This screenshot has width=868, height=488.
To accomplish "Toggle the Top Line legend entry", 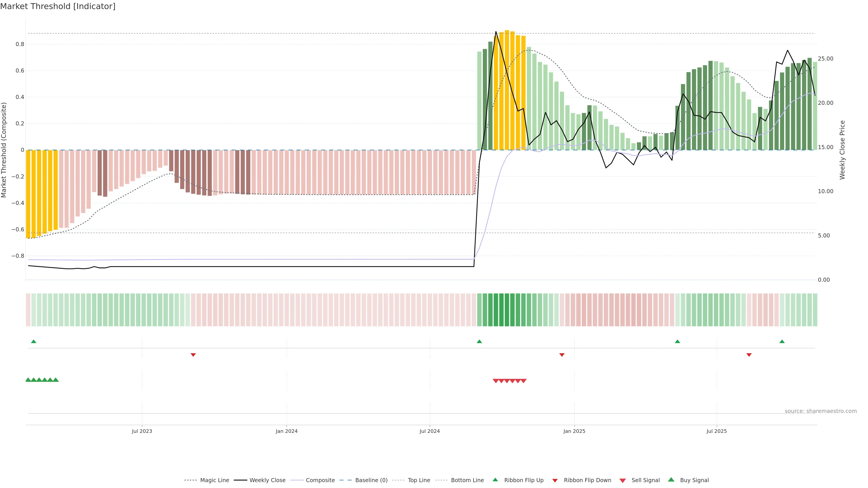I will (419, 480).
